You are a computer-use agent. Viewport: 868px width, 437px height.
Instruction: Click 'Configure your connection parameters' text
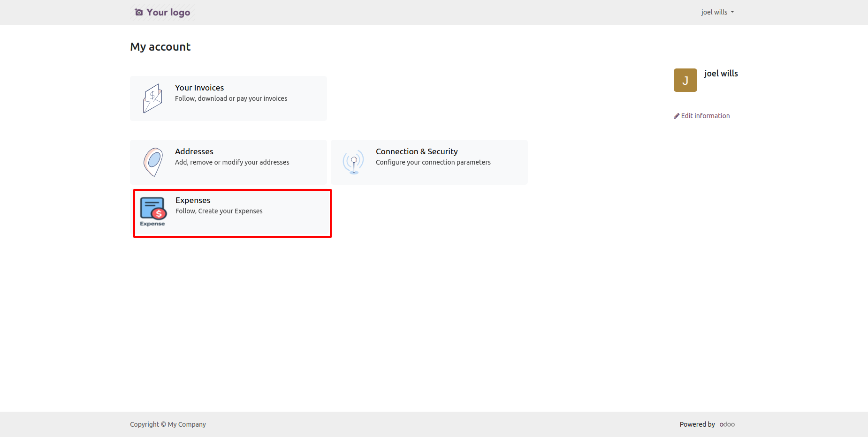[x=433, y=162]
